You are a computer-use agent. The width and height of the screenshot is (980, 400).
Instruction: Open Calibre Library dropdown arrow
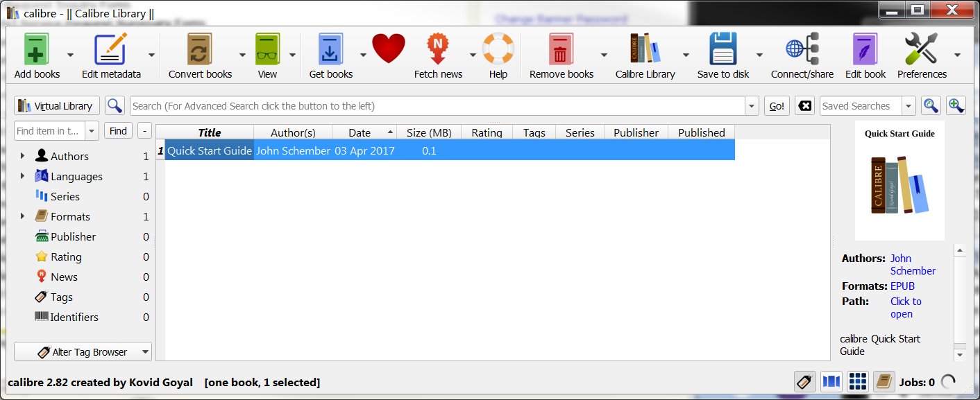[685, 55]
